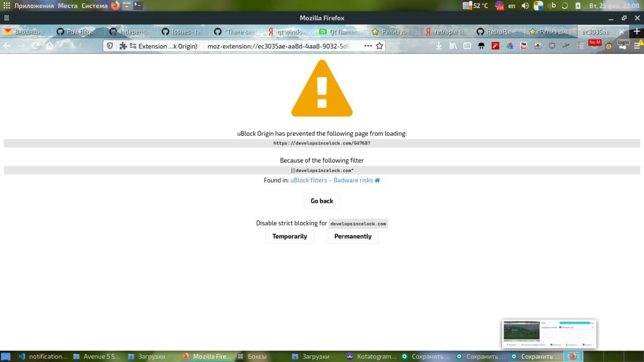Switch to notification... VS Code taskbar item
The image size is (644, 362).
pos(43,356)
